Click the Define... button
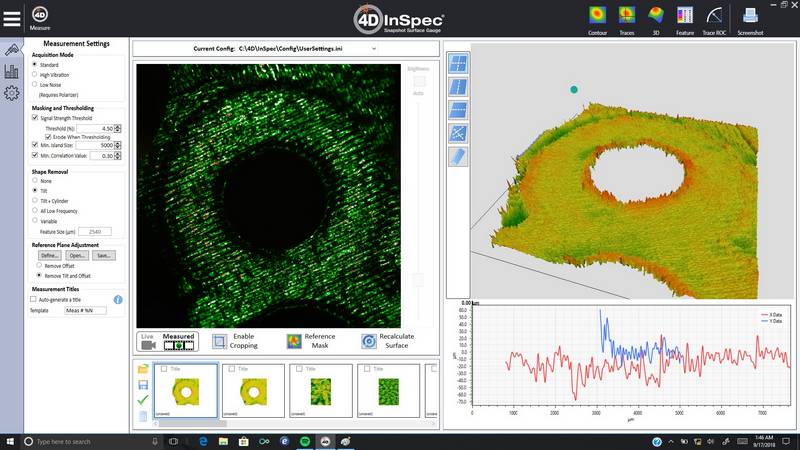 tap(50, 255)
